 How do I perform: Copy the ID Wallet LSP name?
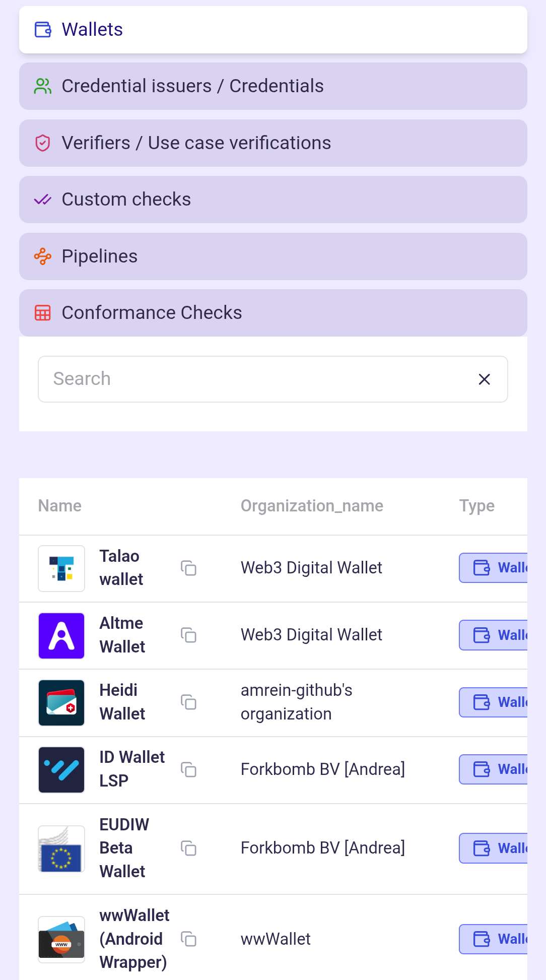pos(188,769)
